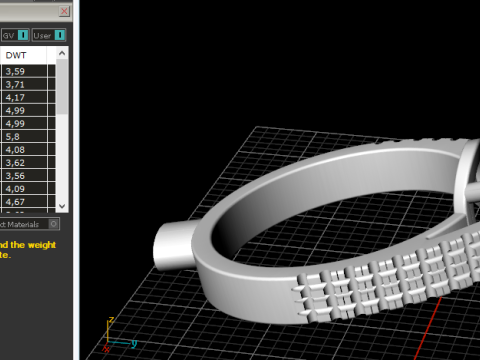Click the scroll down arrow in materials list
The height and width of the screenshot is (360, 480).
pyautogui.click(x=62, y=206)
